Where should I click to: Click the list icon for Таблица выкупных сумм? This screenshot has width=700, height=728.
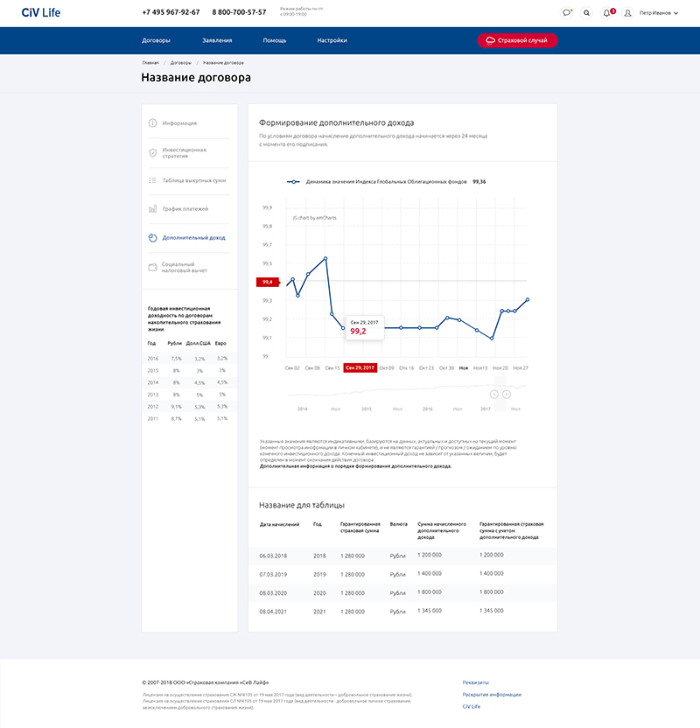pos(152,180)
